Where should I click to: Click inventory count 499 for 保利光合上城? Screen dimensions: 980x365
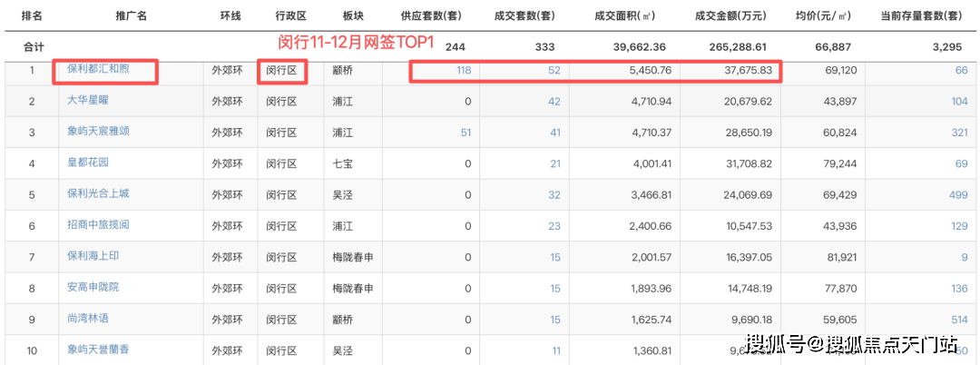pos(958,195)
